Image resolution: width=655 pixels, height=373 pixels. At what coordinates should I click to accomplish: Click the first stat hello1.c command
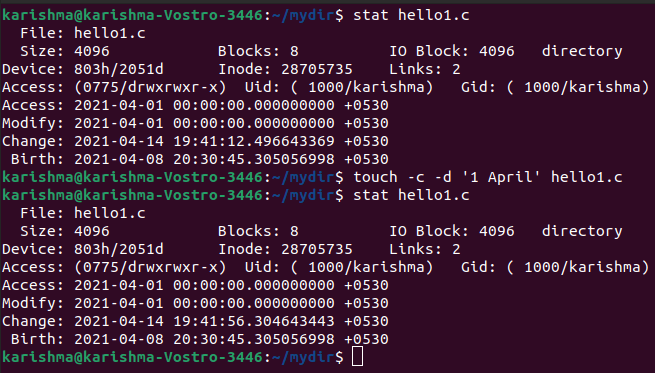click(411, 15)
